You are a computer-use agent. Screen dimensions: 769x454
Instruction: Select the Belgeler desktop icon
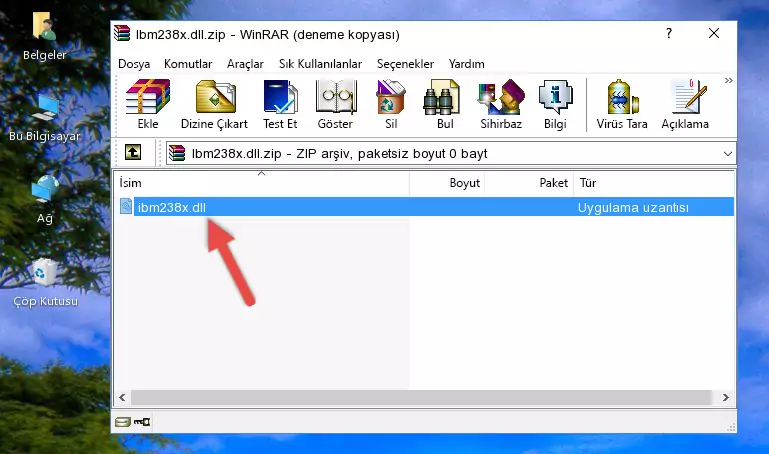coord(45,37)
